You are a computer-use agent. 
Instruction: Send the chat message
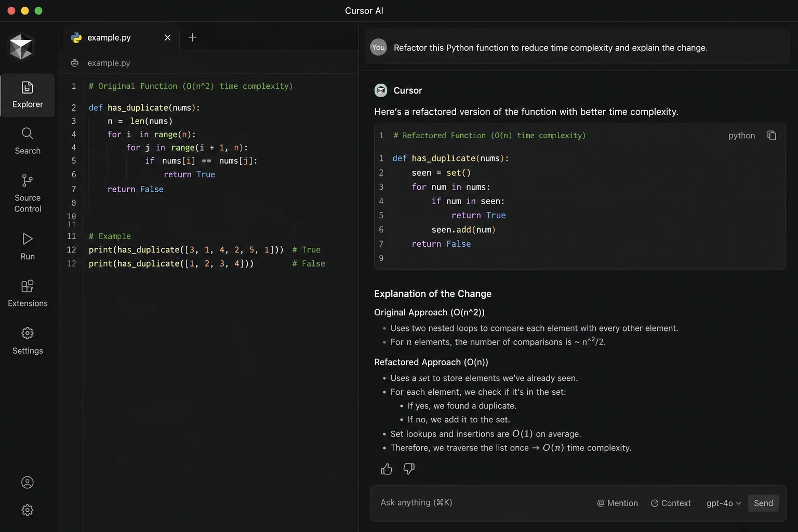click(763, 503)
